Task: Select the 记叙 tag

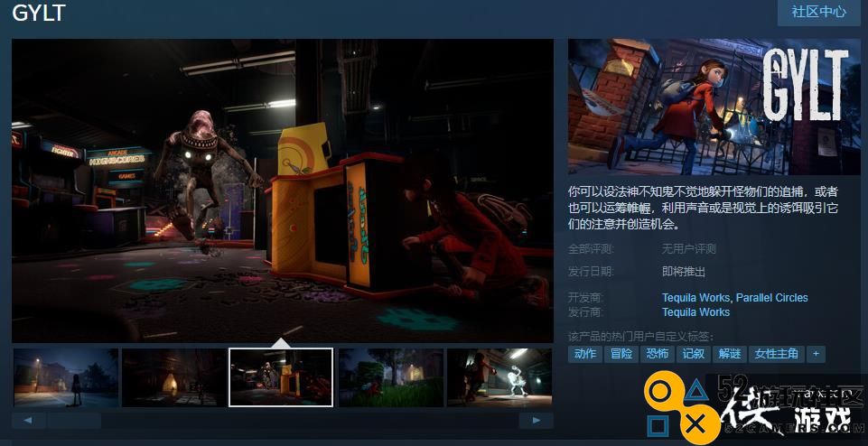Action: pyautogui.click(x=694, y=354)
